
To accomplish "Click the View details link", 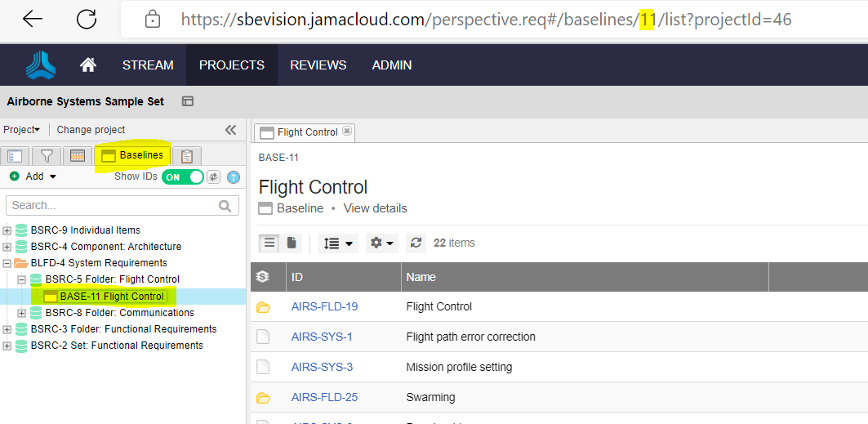I will (375, 208).
